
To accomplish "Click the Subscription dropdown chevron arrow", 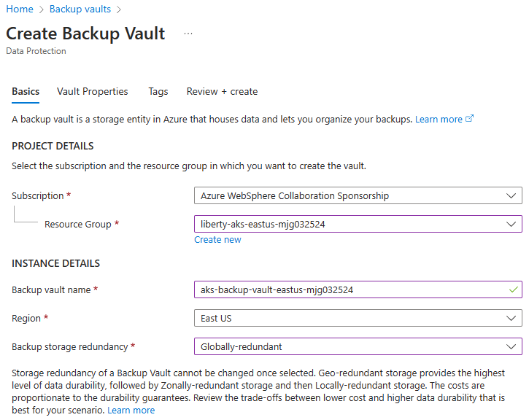I will tap(511, 195).
